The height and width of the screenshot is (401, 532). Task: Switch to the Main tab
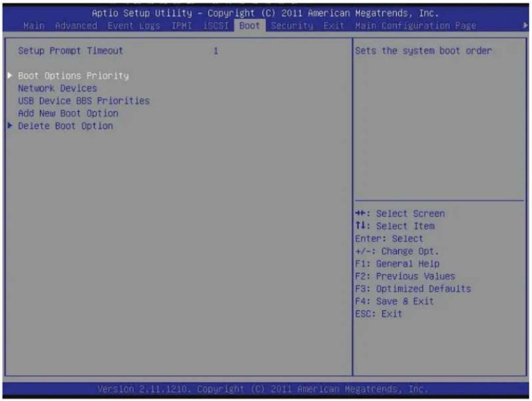coord(34,26)
